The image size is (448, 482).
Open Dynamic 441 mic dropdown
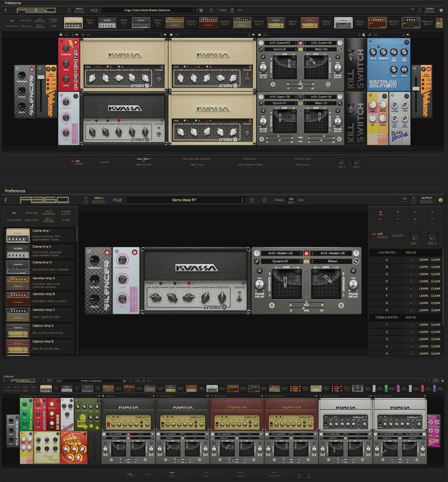point(281,103)
